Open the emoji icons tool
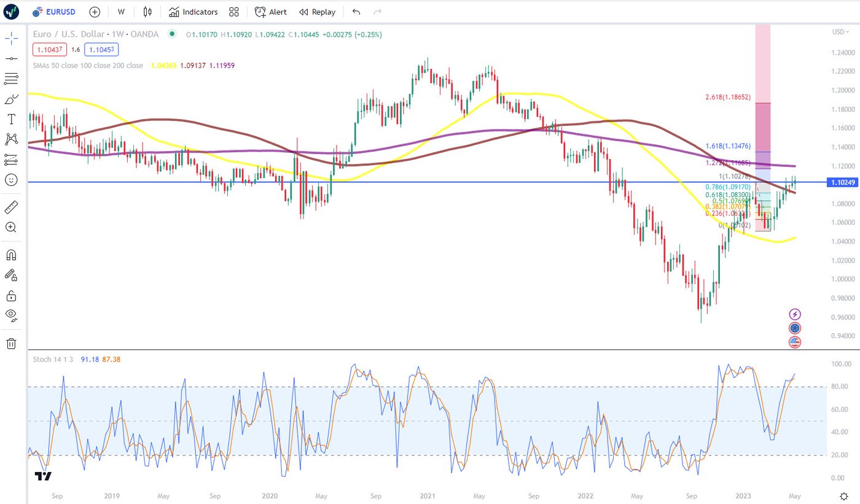This screenshot has width=860, height=504. tap(11, 180)
